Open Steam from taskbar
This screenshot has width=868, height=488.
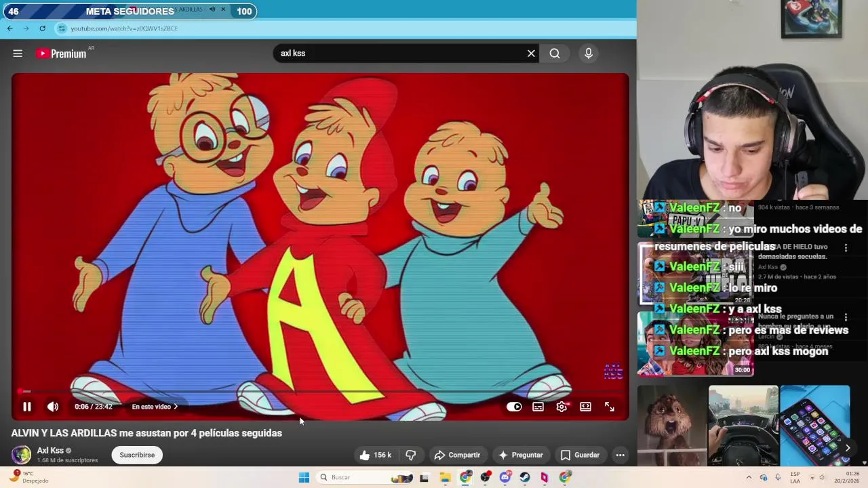pos(525,478)
